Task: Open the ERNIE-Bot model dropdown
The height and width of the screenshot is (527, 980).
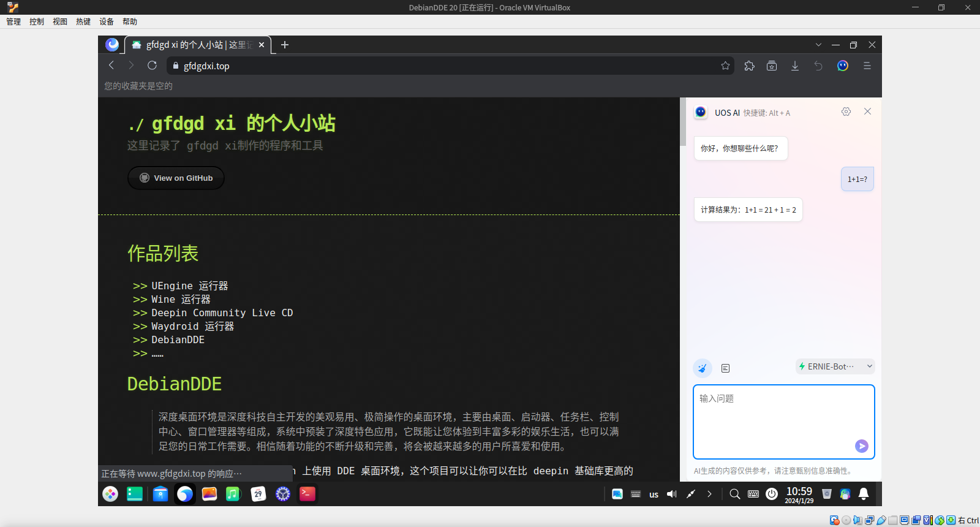Action: click(835, 366)
